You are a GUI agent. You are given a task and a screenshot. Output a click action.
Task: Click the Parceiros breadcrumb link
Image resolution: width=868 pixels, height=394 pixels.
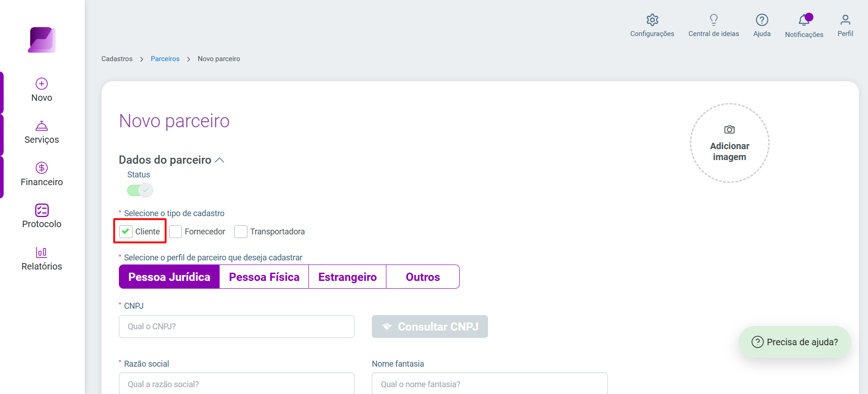point(165,59)
